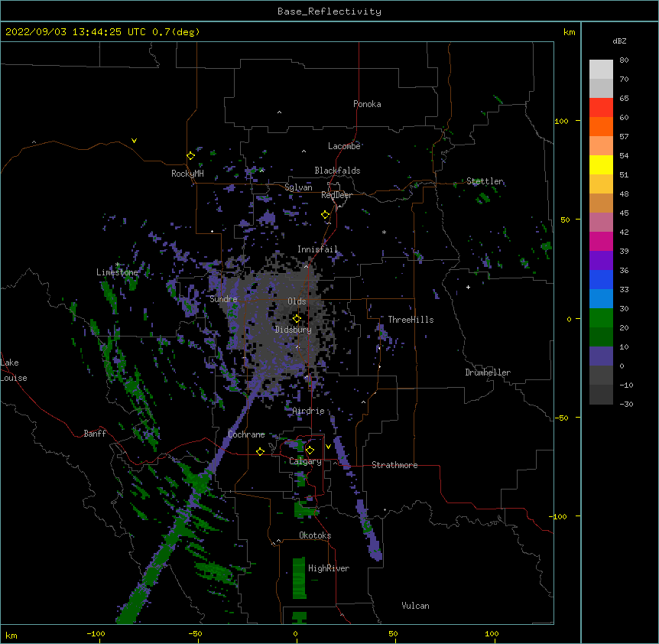Select the yellow V marker northwest of RockyMH

(x=134, y=141)
